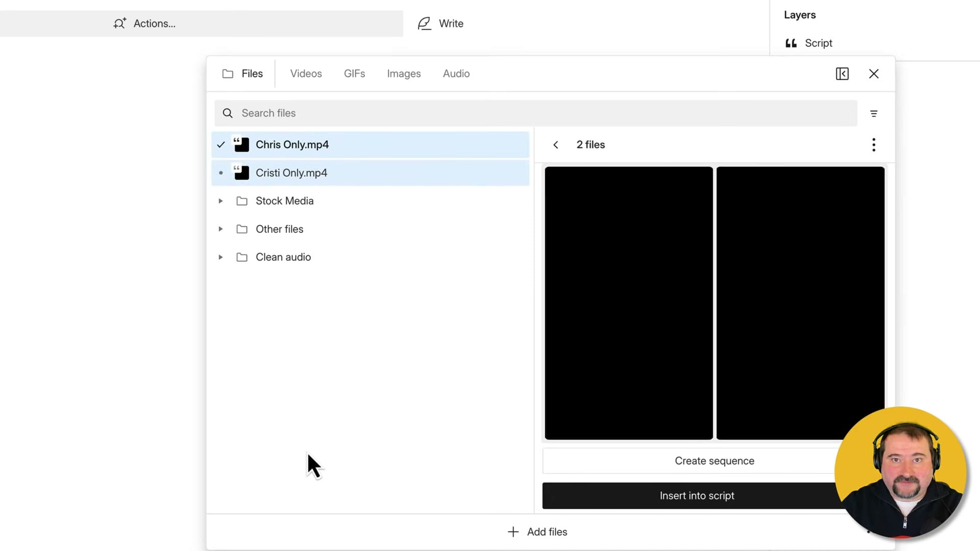Click the Actions icon in the toolbar
The image size is (980, 551).
click(x=119, y=23)
